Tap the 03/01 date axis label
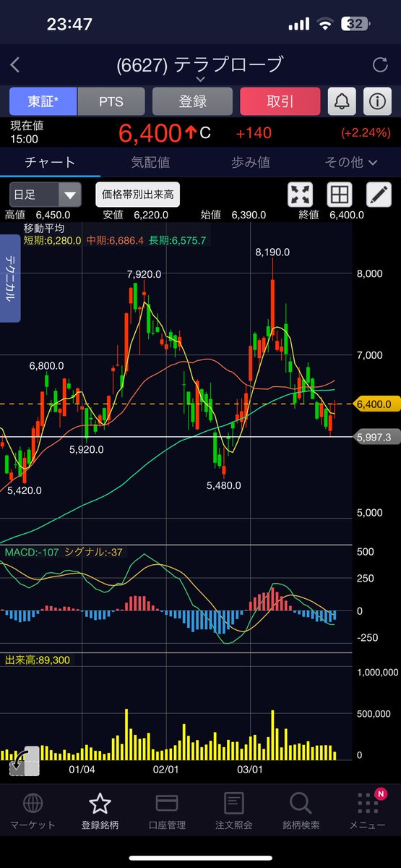This screenshot has height=868, width=401. [249, 770]
